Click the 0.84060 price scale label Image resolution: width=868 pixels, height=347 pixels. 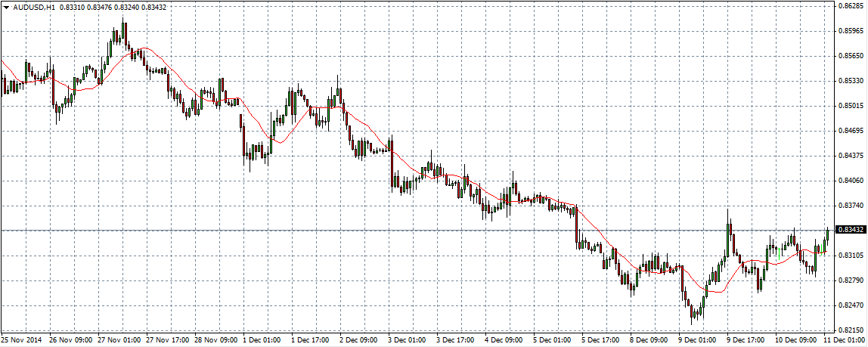tap(851, 181)
